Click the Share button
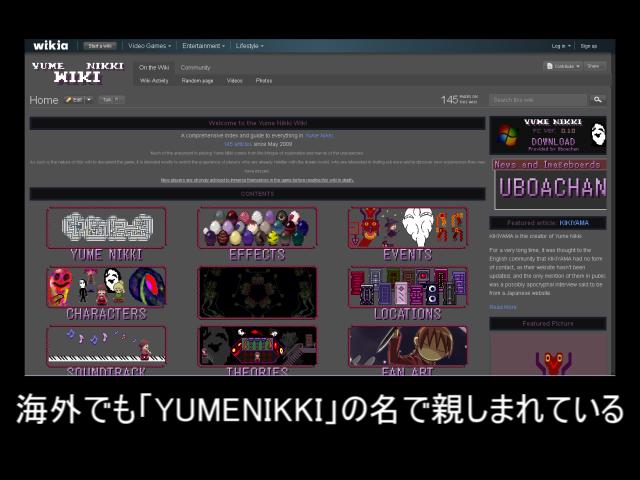This screenshot has width=640, height=480. [x=594, y=66]
